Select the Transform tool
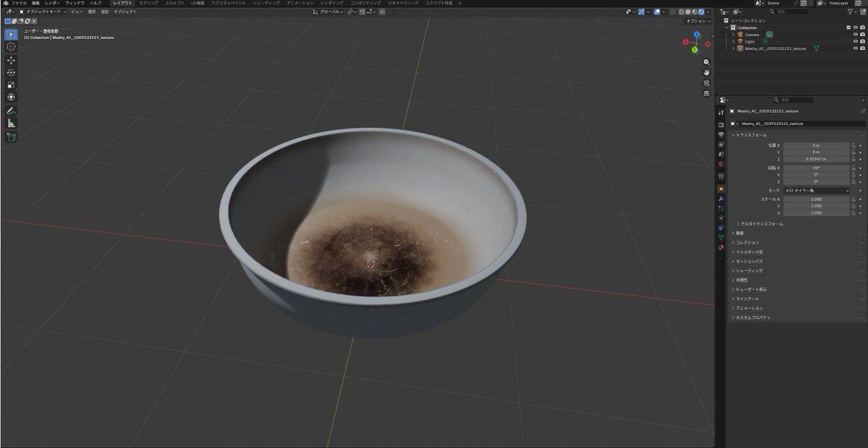 (x=11, y=97)
